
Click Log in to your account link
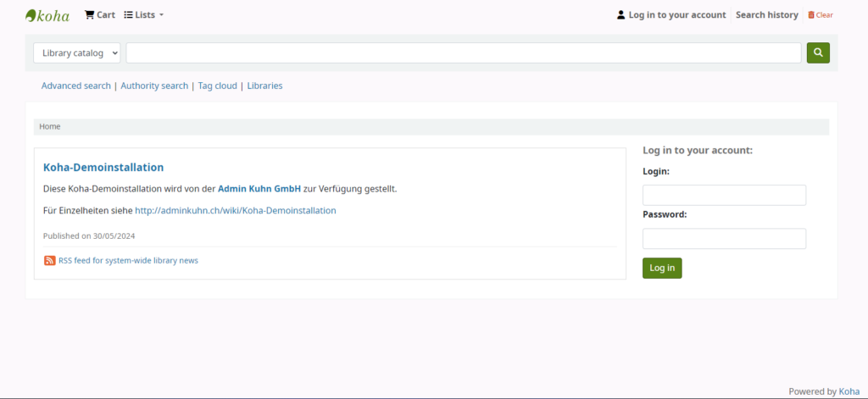tap(671, 15)
